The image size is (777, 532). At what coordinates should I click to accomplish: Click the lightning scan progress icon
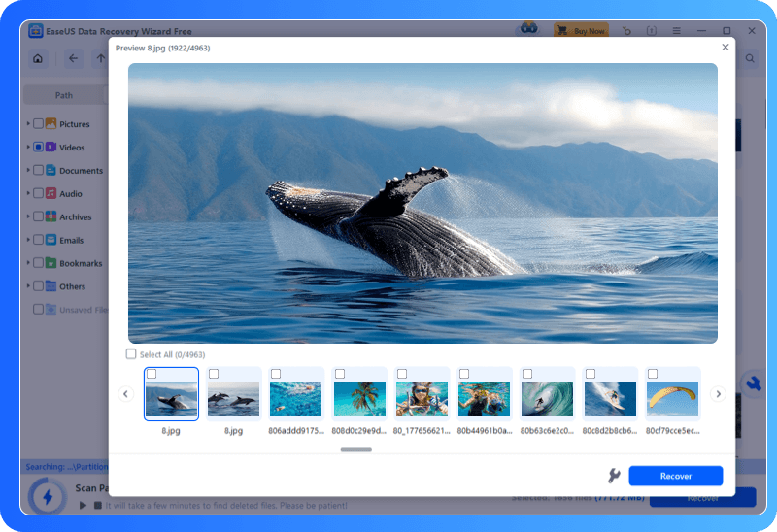[48, 496]
